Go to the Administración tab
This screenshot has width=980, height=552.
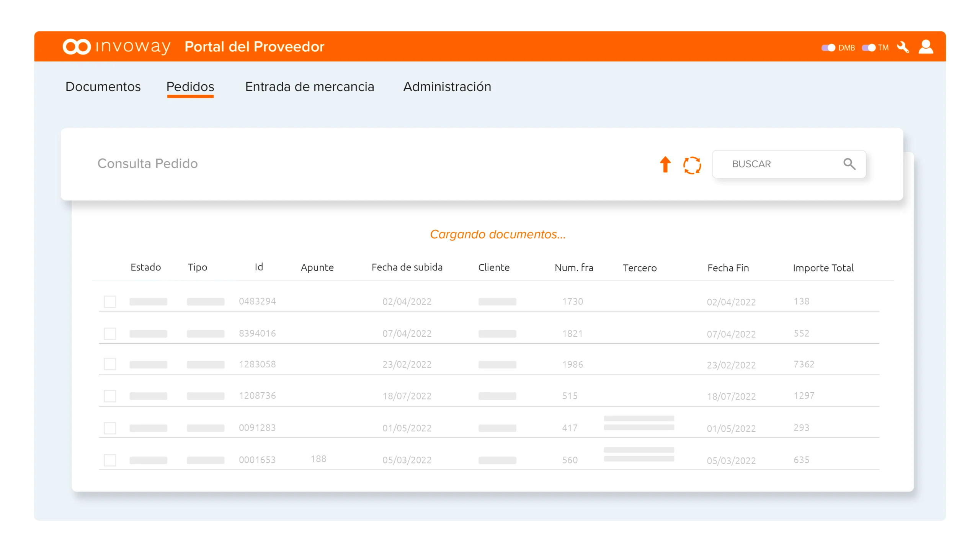click(447, 87)
